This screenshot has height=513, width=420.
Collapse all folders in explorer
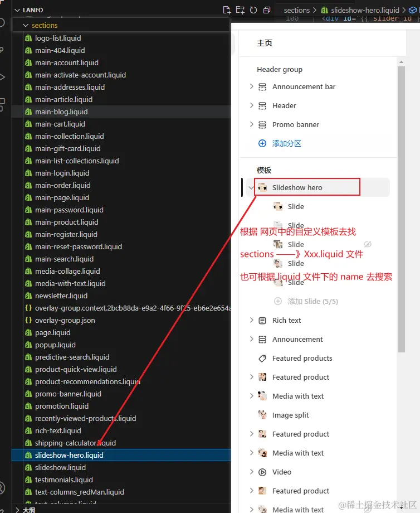pyautogui.click(x=267, y=10)
